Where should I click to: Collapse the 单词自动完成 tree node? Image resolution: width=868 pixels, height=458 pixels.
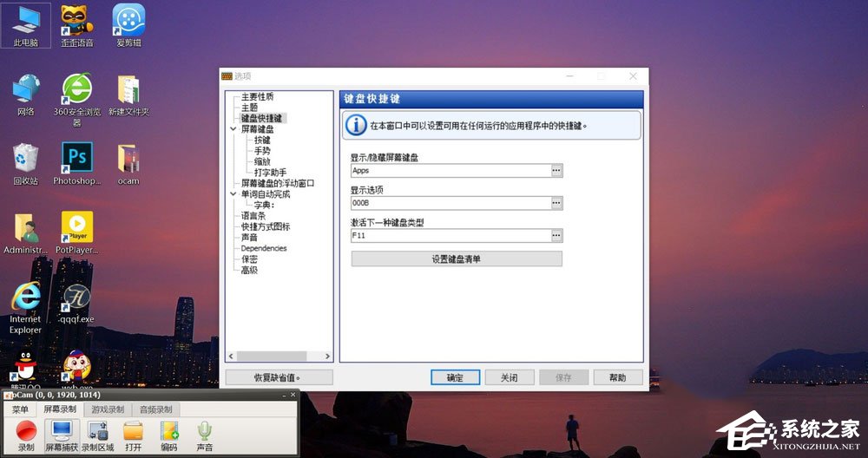pyautogui.click(x=233, y=194)
